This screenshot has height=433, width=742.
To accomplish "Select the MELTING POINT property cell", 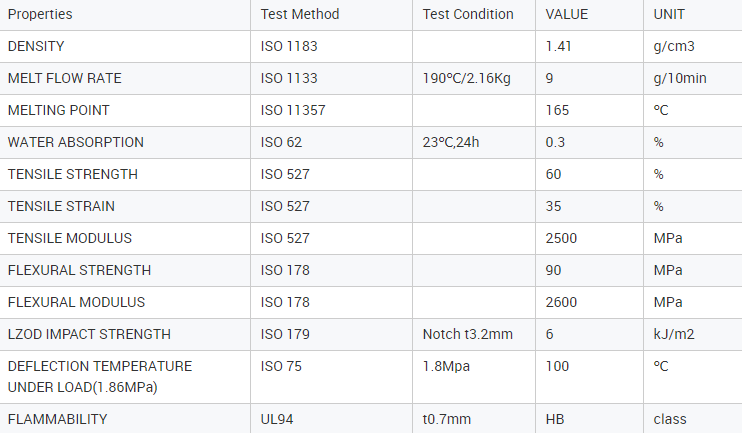I will coord(58,110).
